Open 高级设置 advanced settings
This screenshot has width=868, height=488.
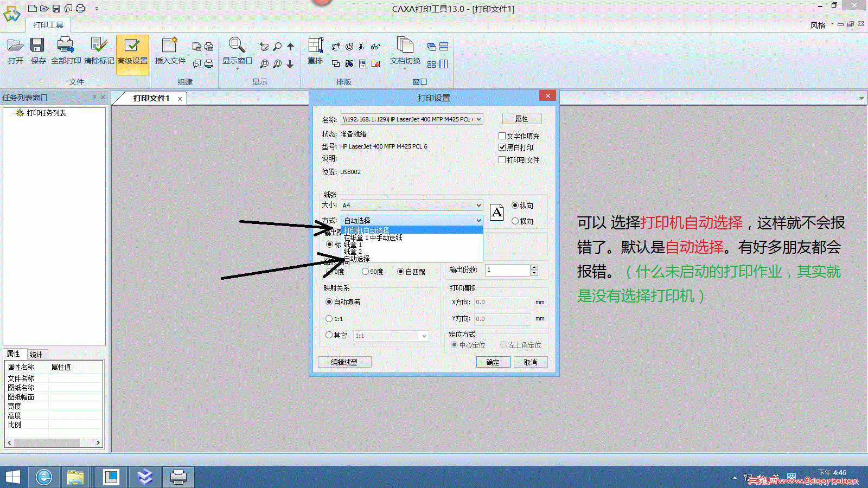point(132,53)
